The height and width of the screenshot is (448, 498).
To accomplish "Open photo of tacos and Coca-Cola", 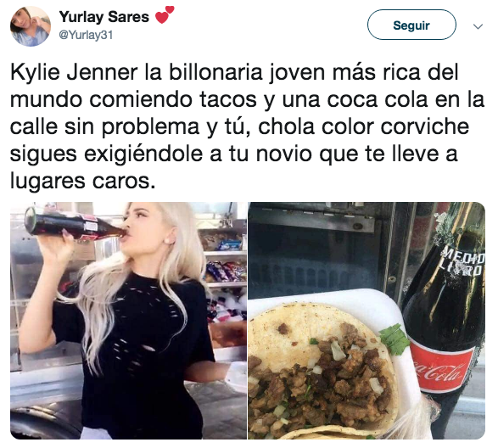I will pyautogui.click(x=367, y=320).
